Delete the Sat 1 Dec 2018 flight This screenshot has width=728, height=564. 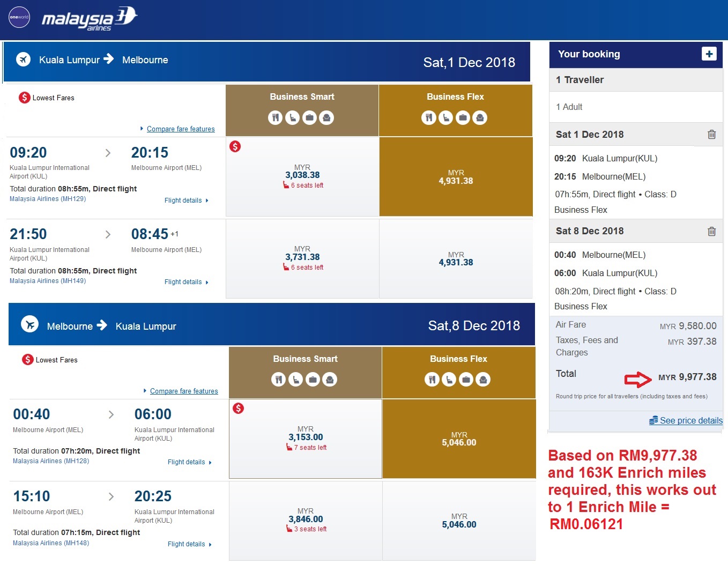pos(711,135)
